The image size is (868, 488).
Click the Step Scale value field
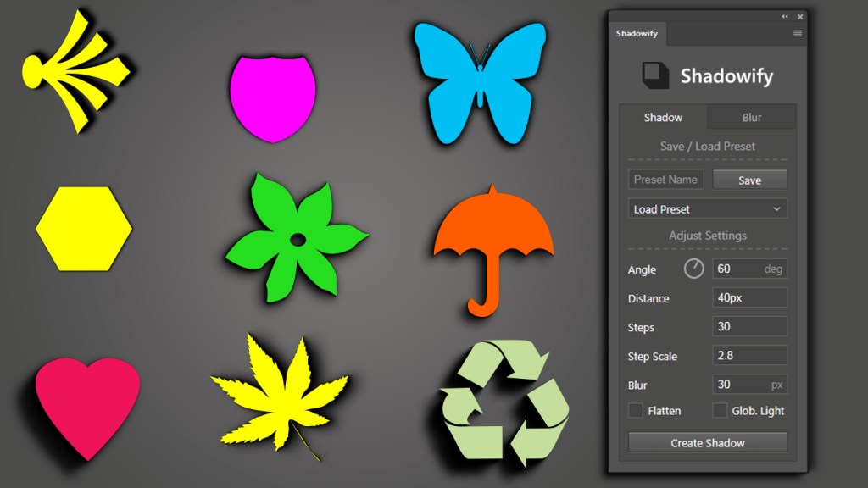pyautogui.click(x=749, y=355)
